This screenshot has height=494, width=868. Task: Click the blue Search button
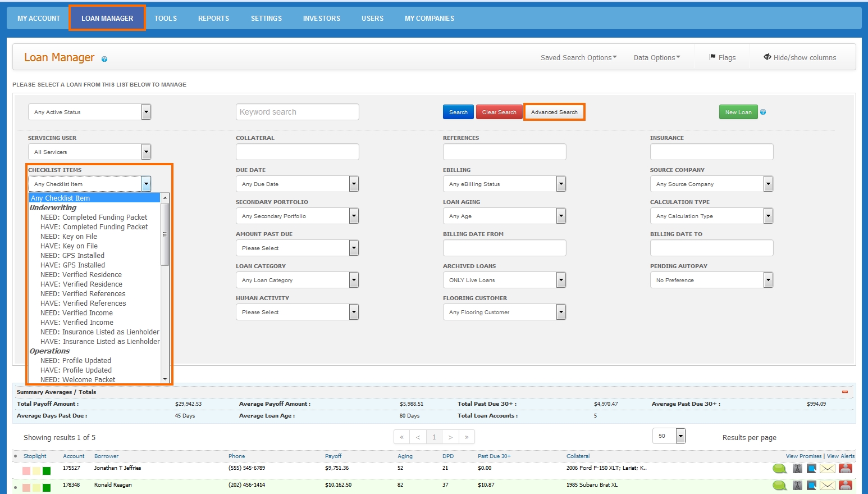458,112
